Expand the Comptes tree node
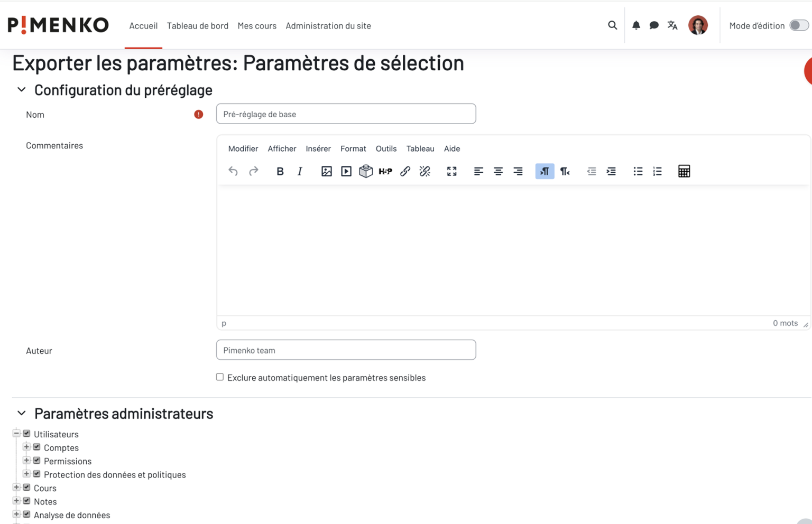The image size is (812, 524). pyautogui.click(x=27, y=446)
